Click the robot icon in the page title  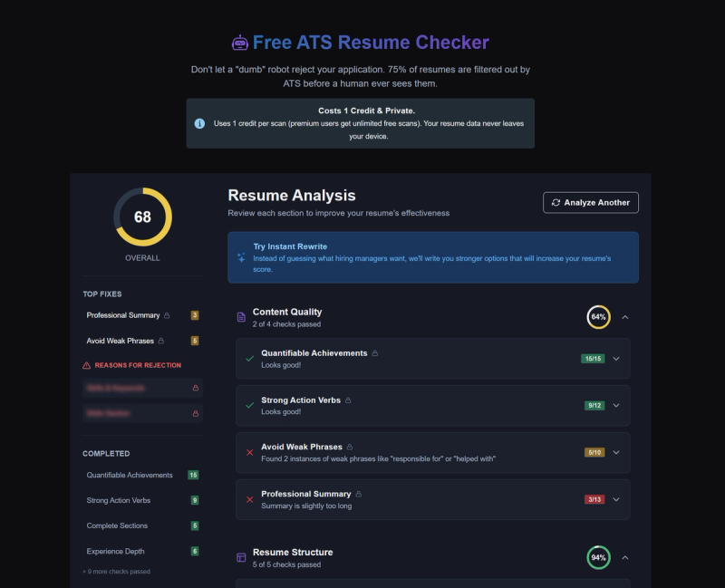238,42
